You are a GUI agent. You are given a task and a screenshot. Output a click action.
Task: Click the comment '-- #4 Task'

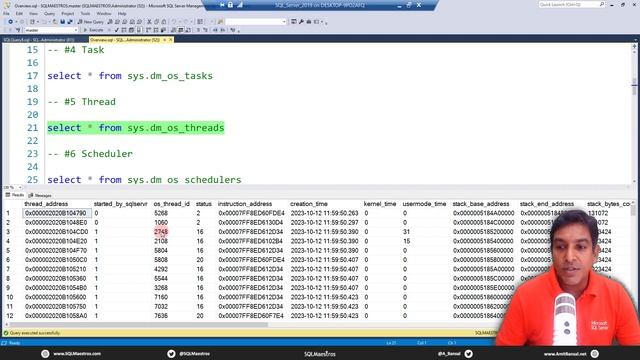(x=76, y=50)
